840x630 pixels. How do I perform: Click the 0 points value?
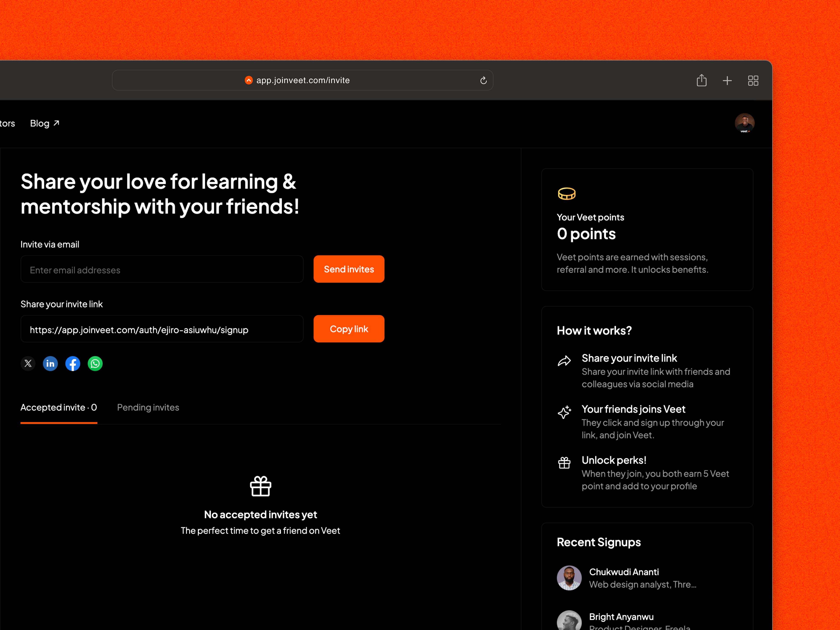point(586,234)
